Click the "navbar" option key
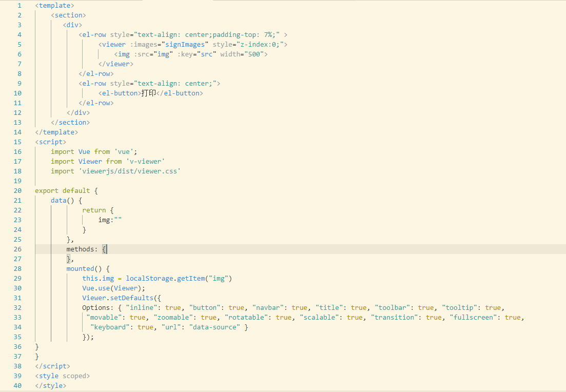 [x=268, y=307]
